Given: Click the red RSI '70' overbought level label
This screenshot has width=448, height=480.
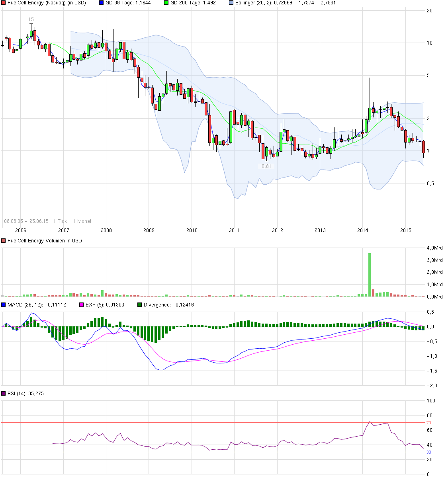Looking at the screenshot, I should (x=429, y=423).
